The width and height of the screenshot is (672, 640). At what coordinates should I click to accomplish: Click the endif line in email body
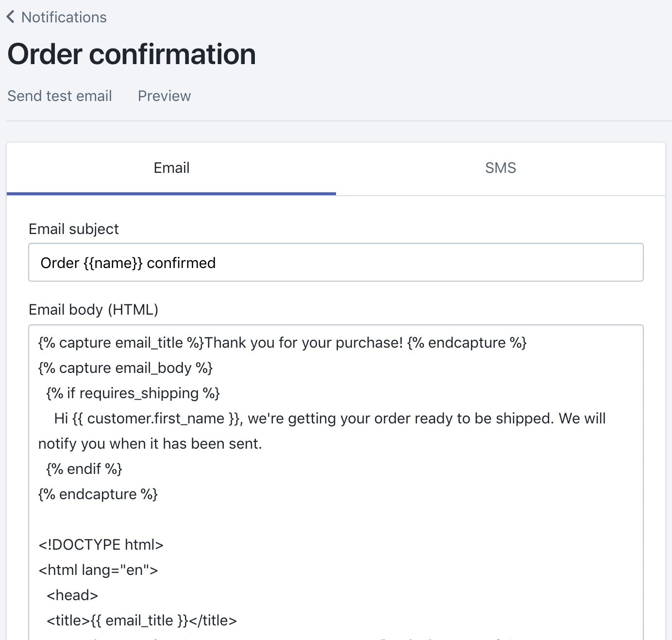click(84, 469)
